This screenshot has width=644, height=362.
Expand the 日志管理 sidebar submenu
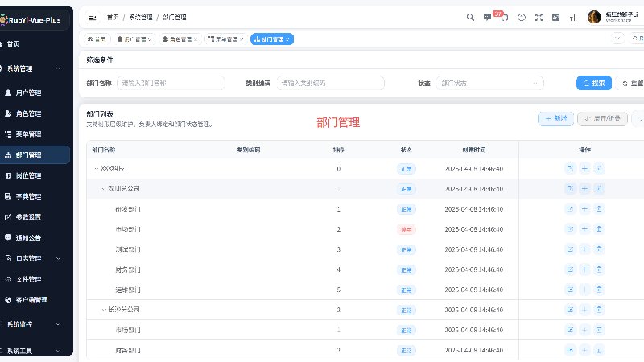58,258
